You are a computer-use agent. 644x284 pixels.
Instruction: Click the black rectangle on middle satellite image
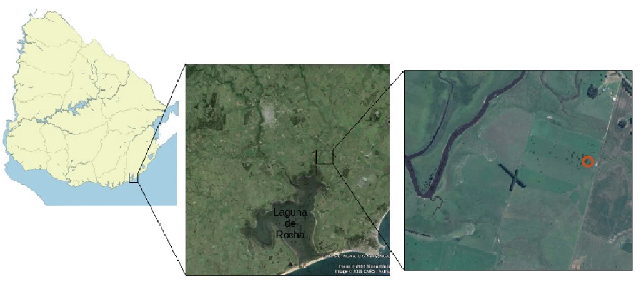(x=324, y=157)
